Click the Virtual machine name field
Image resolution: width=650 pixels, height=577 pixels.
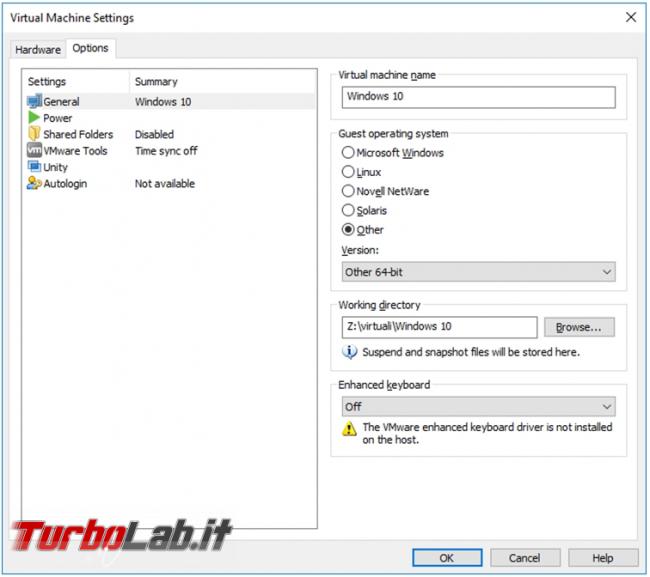478,97
